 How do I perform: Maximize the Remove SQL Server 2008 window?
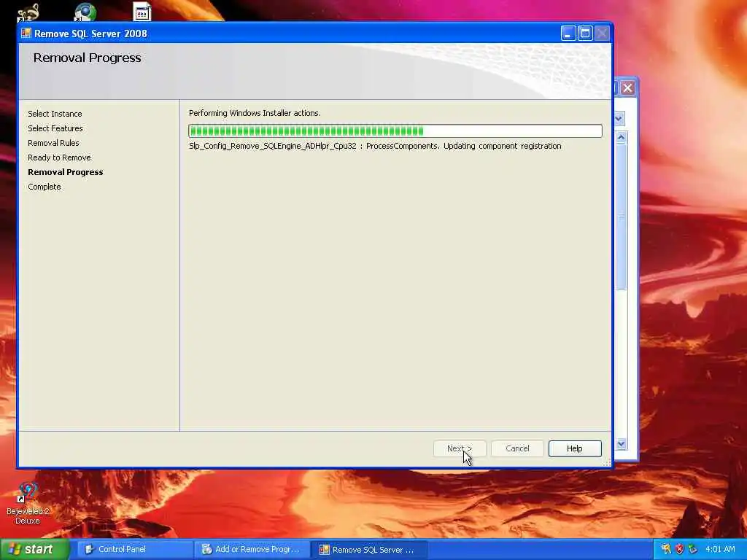(585, 34)
